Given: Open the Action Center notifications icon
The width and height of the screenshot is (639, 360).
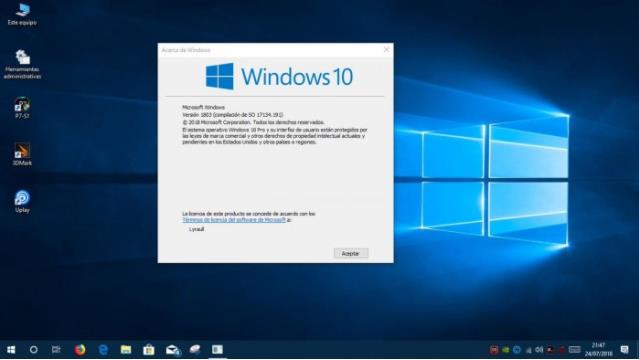Looking at the screenshot, I should (625, 350).
